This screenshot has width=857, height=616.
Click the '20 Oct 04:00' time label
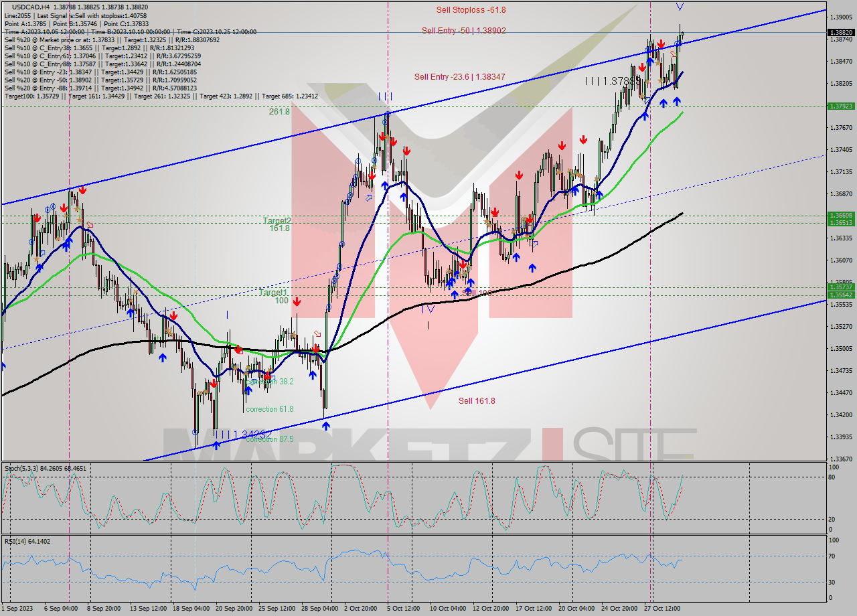pyautogui.click(x=576, y=609)
